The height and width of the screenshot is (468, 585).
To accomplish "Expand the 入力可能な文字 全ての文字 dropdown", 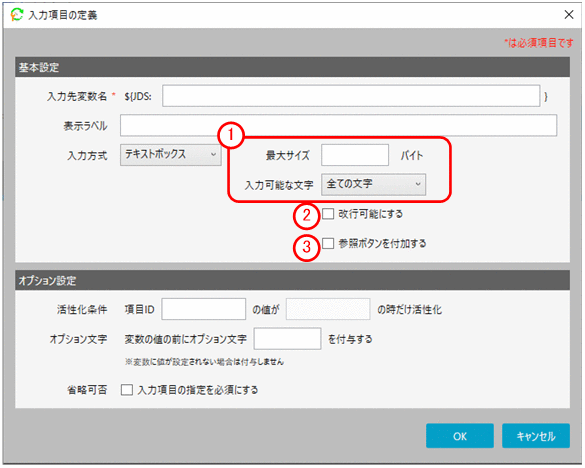I will coord(373,184).
